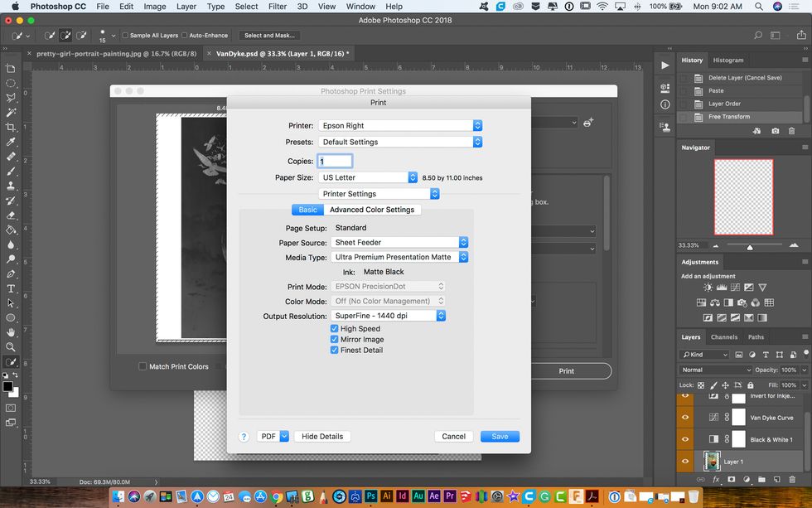Screen dimensions: 812x508
Task: Open the Curves adjustment in the Adjustments panel
Action: pos(735,287)
